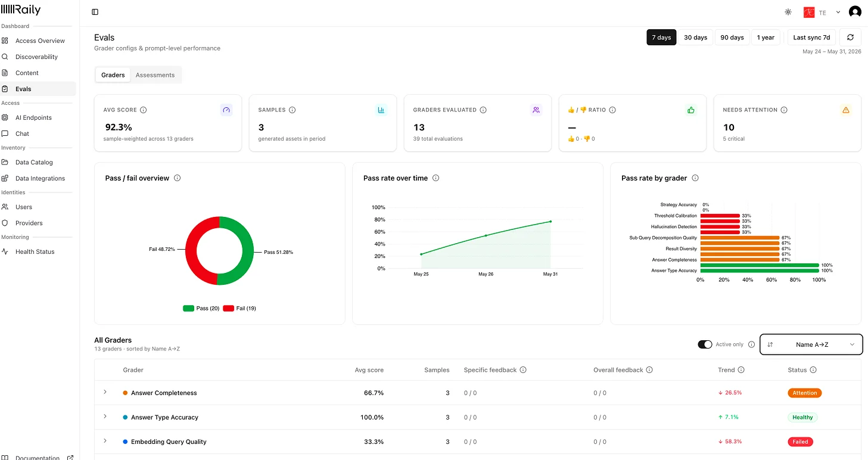Click the Access Overview sidebar icon
The height and width of the screenshot is (460, 868).
[5, 41]
